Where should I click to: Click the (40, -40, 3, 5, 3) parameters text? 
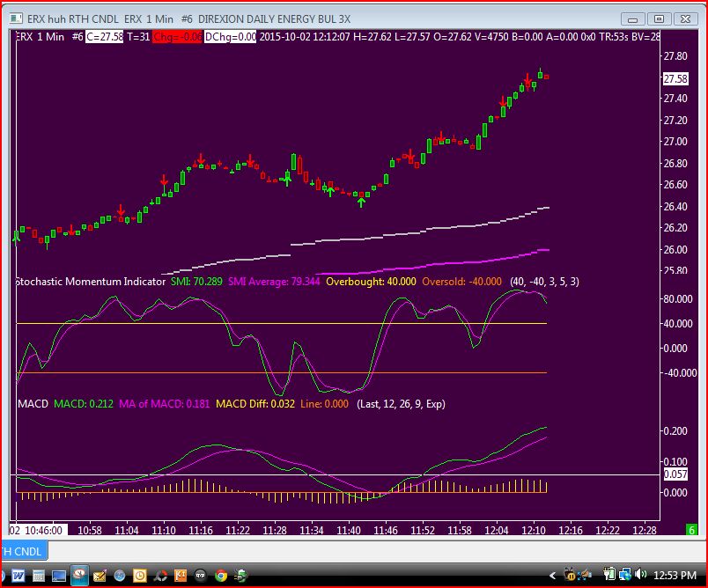click(x=544, y=282)
